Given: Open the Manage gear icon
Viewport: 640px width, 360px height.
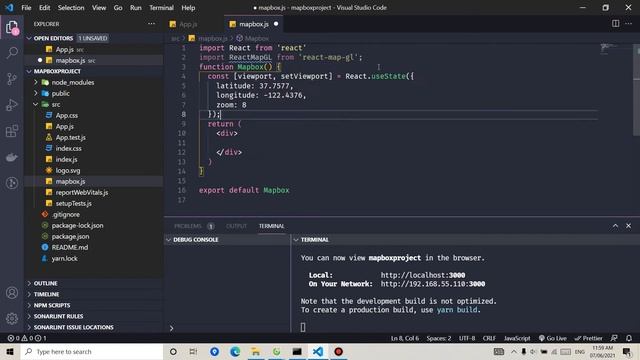Looking at the screenshot, I should [12, 318].
